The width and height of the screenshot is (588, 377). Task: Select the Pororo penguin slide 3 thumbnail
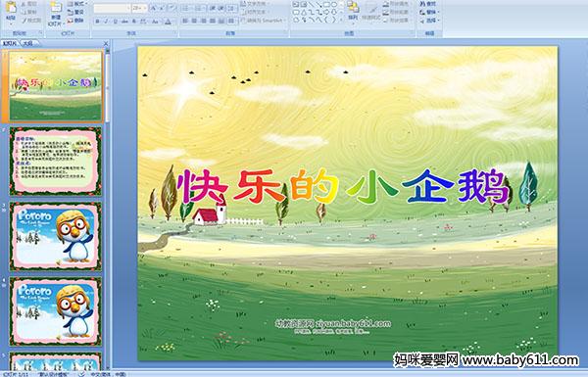pos(56,236)
